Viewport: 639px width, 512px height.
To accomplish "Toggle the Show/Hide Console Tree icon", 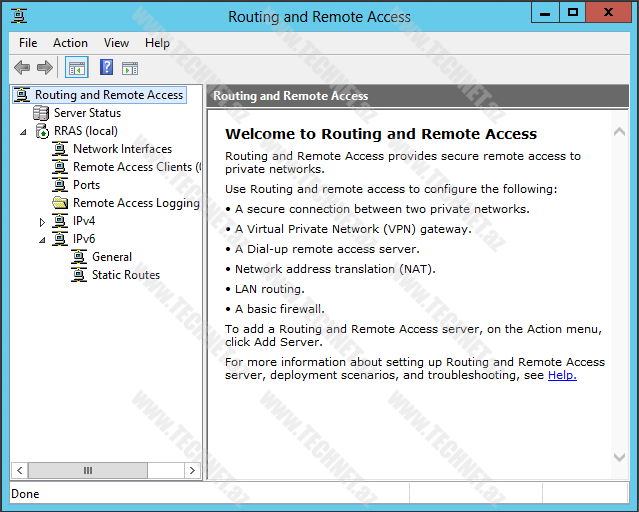I will [77, 68].
